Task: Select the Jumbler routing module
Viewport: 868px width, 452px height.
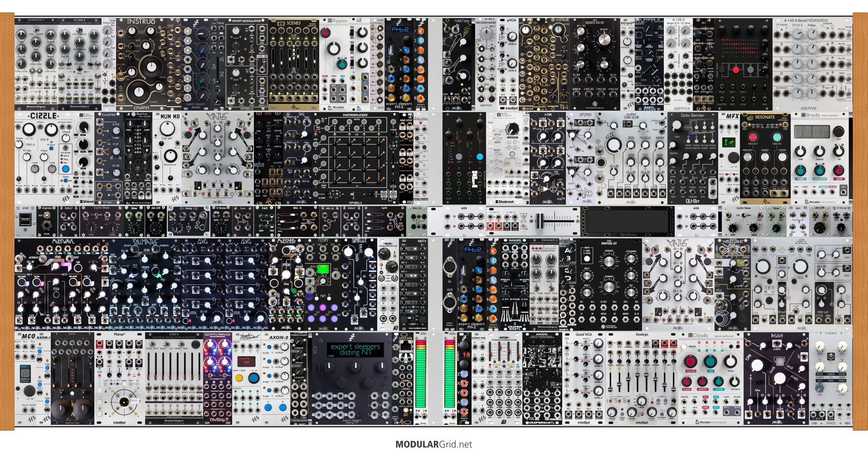Action: (359, 284)
